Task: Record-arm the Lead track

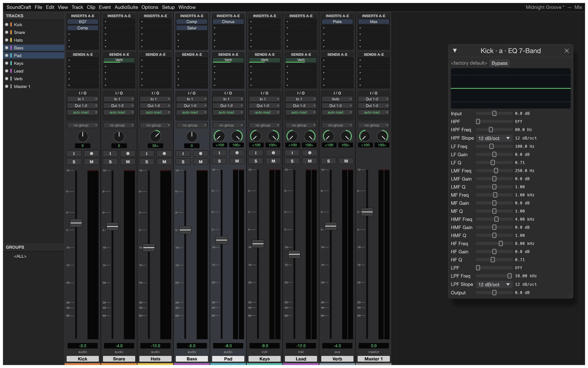Action: click(x=310, y=153)
